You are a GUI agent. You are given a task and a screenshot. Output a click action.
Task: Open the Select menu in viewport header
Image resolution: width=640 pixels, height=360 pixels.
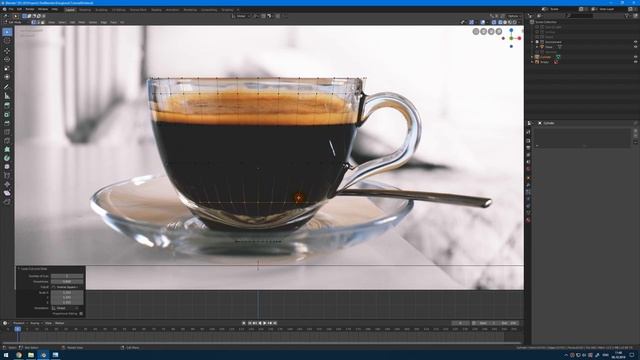click(x=62, y=22)
